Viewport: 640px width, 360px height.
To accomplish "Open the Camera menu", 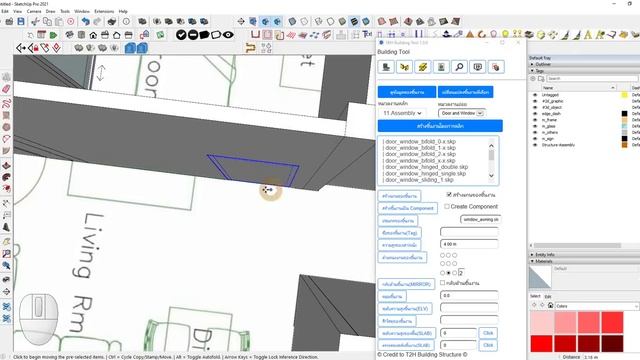I will coord(34,11).
